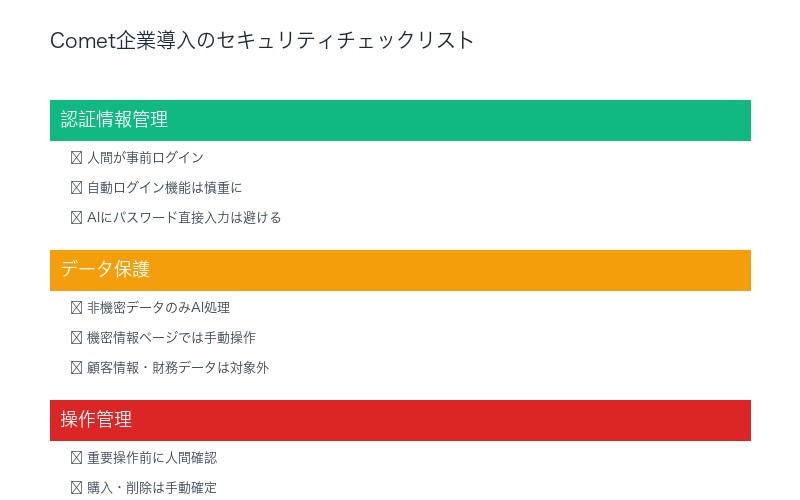Click the item text 非機密データのみAI処理
800x500 pixels.
tap(158, 308)
